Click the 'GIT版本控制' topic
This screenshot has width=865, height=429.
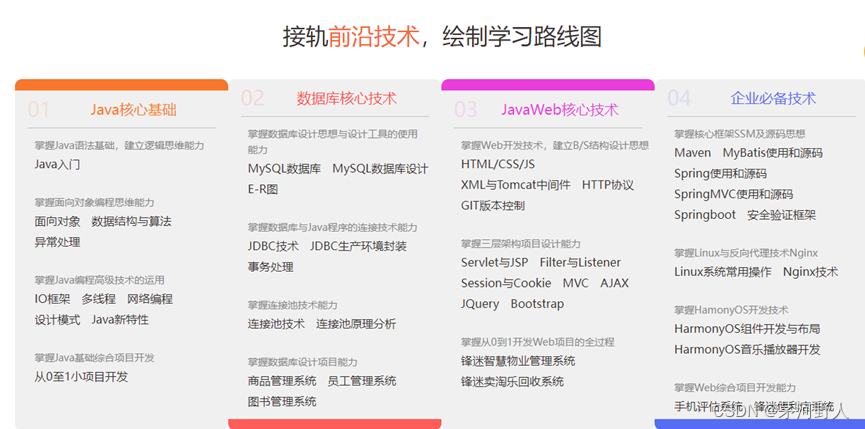(493, 206)
